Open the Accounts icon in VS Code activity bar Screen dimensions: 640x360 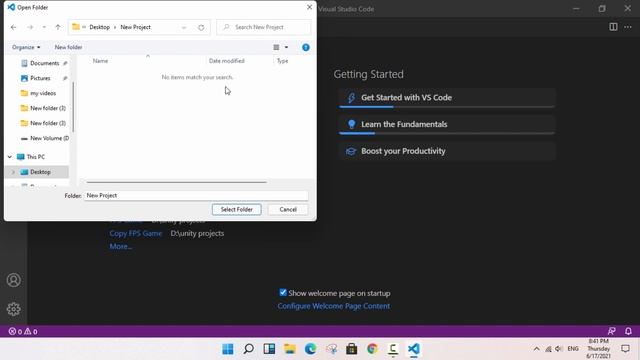[x=13, y=280]
